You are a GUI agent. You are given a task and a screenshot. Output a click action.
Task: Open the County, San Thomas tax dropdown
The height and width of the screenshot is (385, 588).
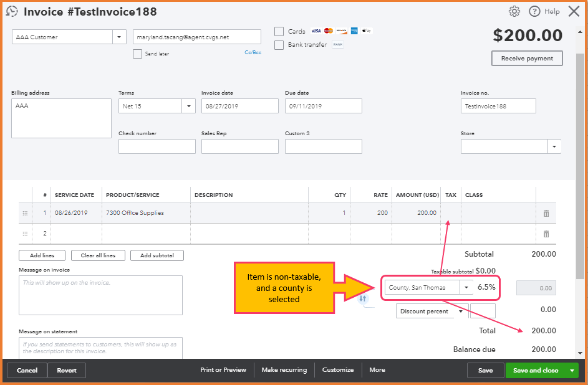pyautogui.click(x=466, y=288)
